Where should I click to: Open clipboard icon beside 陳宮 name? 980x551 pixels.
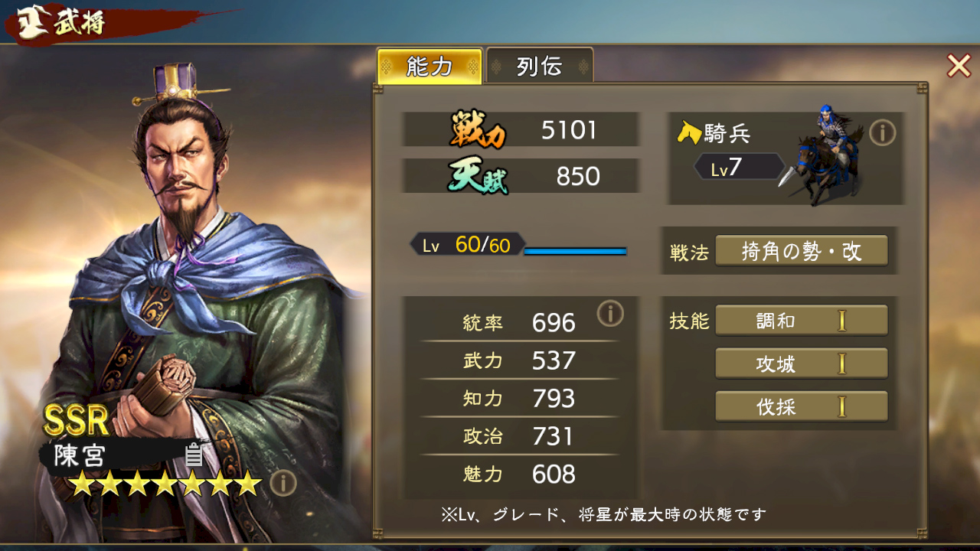coord(194,455)
